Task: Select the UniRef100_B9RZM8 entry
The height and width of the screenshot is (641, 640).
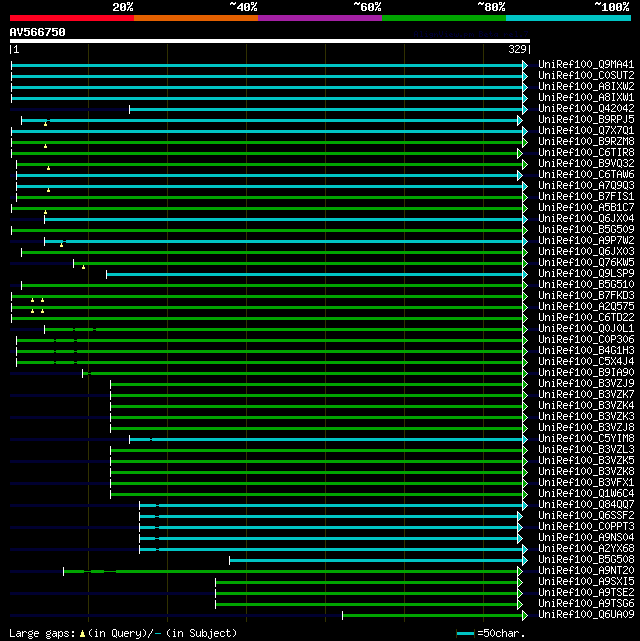Action: 586,141
